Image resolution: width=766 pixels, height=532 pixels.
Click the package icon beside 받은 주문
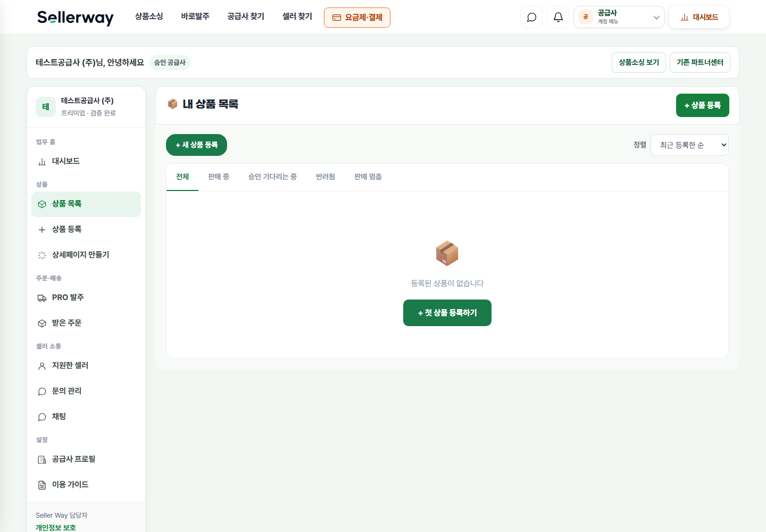pyautogui.click(x=42, y=323)
